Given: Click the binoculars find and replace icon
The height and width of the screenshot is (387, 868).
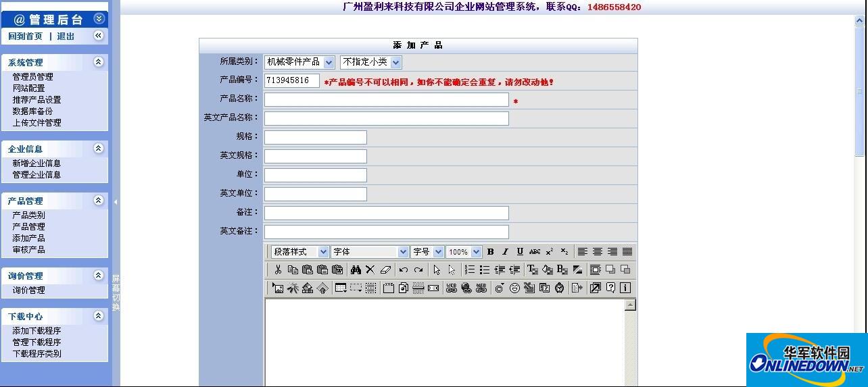Looking at the screenshot, I should point(356,269).
